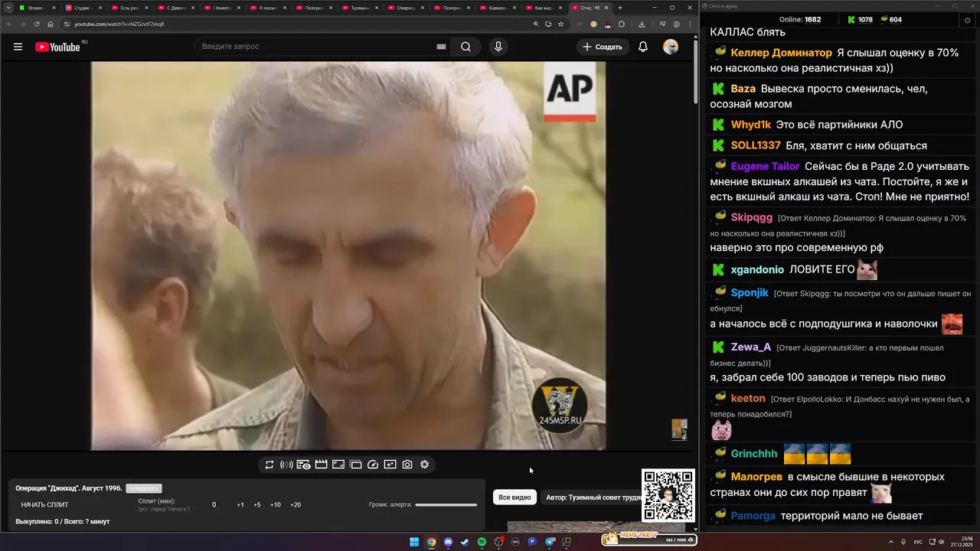Open Windows Start menu
The width and height of the screenshot is (980, 551).
(x=414, y=542)
